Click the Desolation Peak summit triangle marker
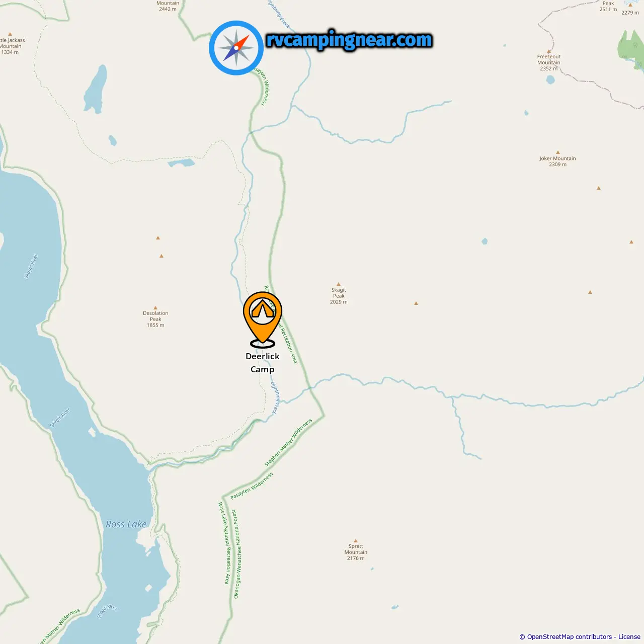The width and height of the screenshot is (644, 644). (x=155, y=307)
